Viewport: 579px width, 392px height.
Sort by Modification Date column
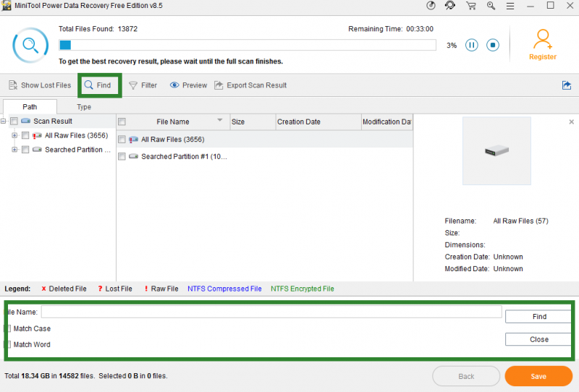pyautogui.click(x=386, y=122)
